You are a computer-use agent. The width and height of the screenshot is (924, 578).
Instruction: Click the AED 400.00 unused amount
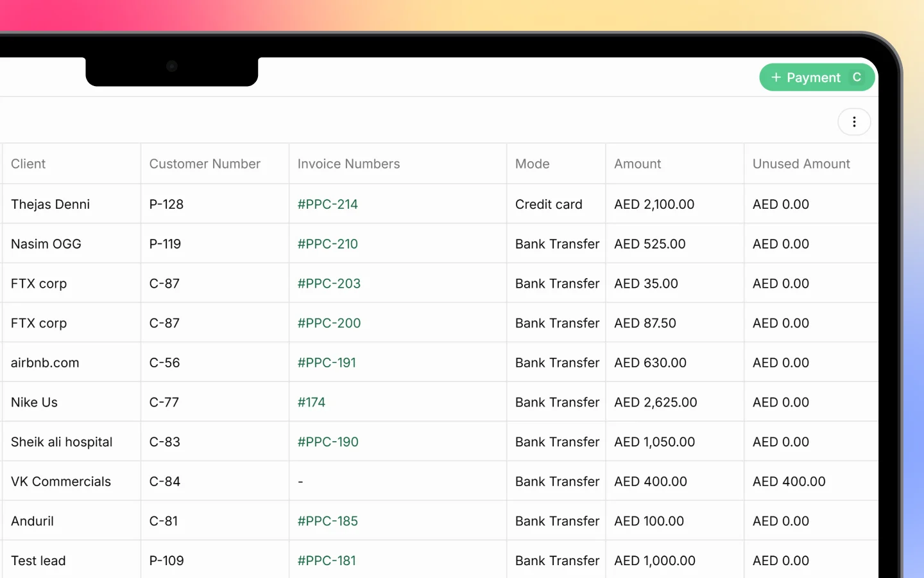pos(789,482)
